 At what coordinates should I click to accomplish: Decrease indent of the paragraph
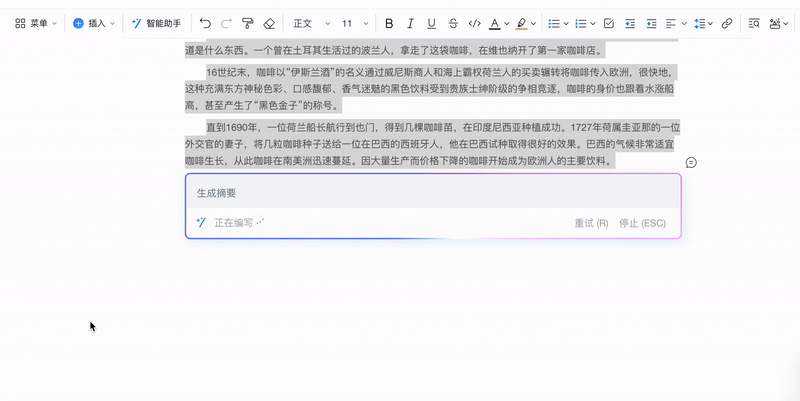[x=631, y=22]
